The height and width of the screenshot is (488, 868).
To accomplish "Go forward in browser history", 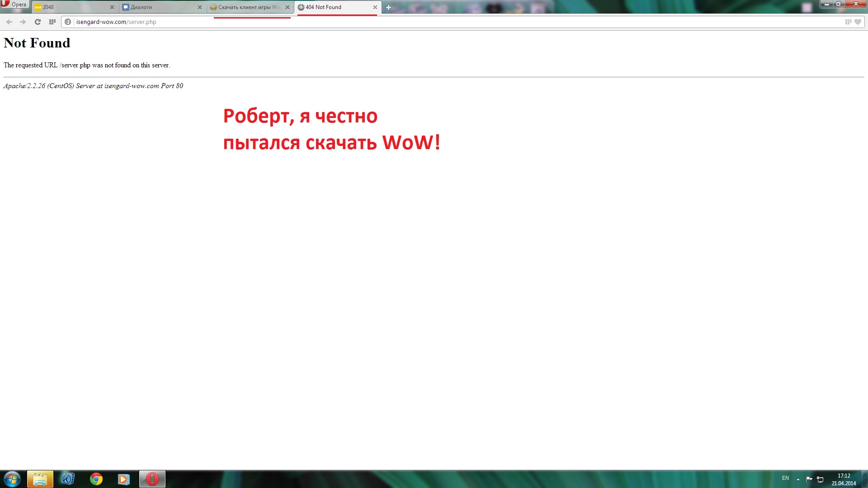I will 23,22.
